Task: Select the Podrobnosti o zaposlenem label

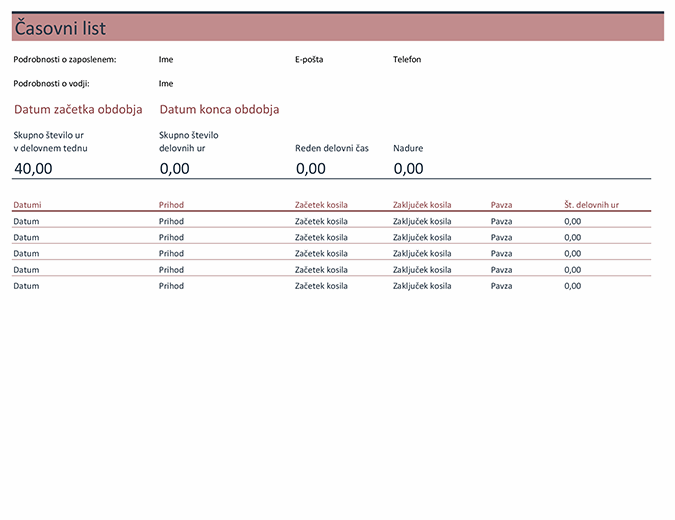Action: click(65, 59)
